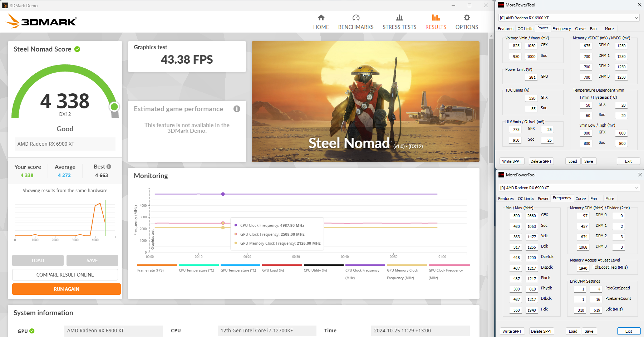Click RUN AGAIN button
This screenshot has width=644, height=337.
point(67,289)
